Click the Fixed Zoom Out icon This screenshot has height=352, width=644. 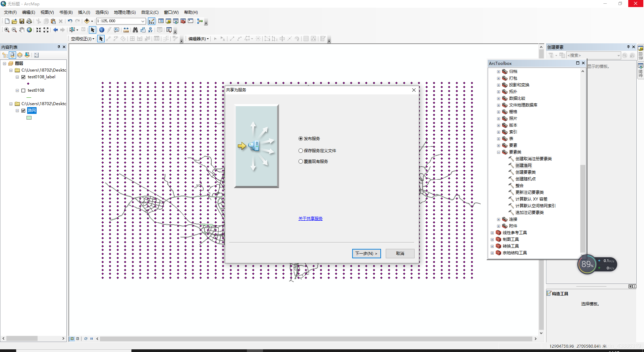tap(46, 30)
